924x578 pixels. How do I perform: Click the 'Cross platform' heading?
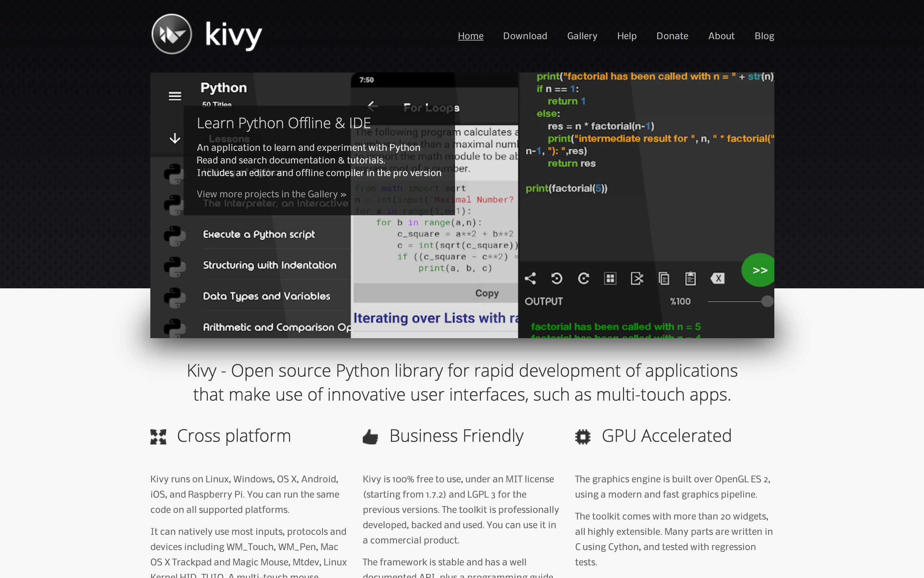(x=234, y=436)
